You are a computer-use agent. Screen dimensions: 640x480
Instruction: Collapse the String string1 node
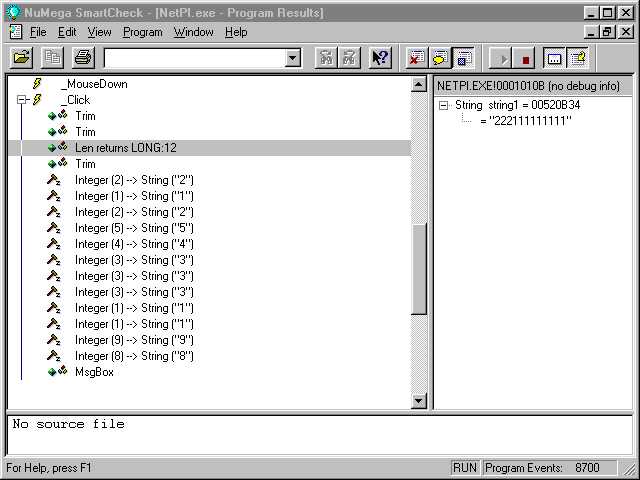[443, 106]
